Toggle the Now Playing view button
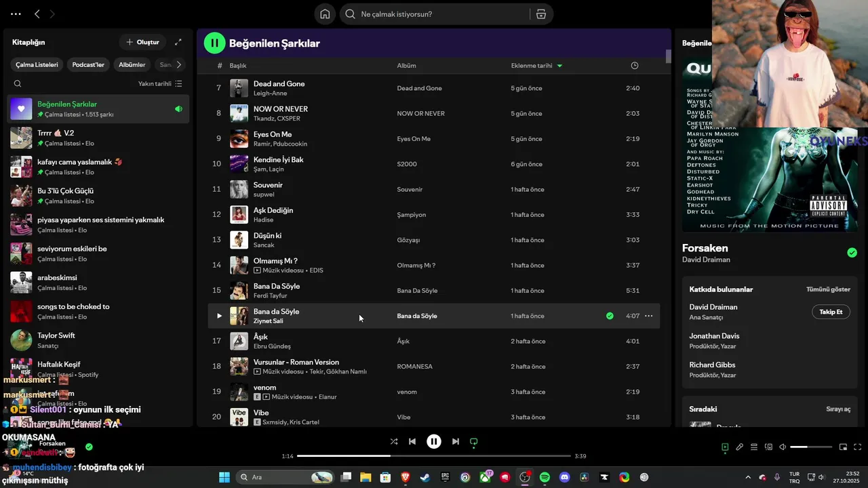 (725, 447)
